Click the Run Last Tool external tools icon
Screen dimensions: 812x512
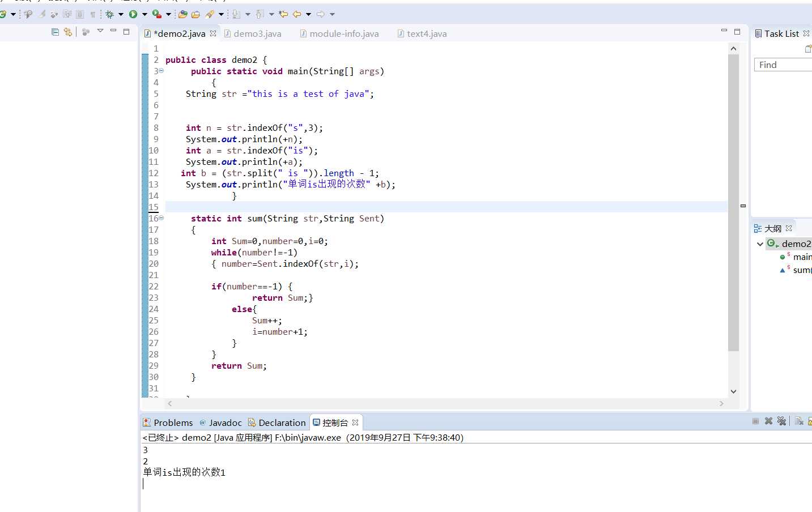156,14
